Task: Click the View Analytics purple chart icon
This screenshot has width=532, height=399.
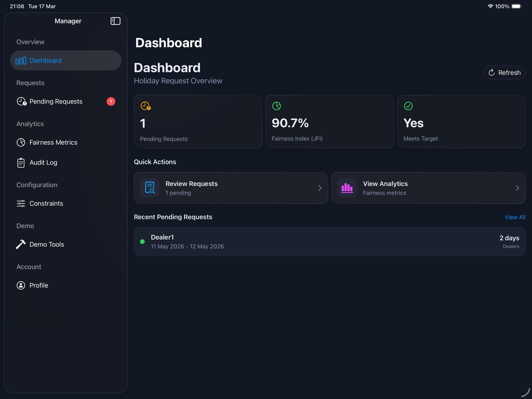Action: point(347,188)
